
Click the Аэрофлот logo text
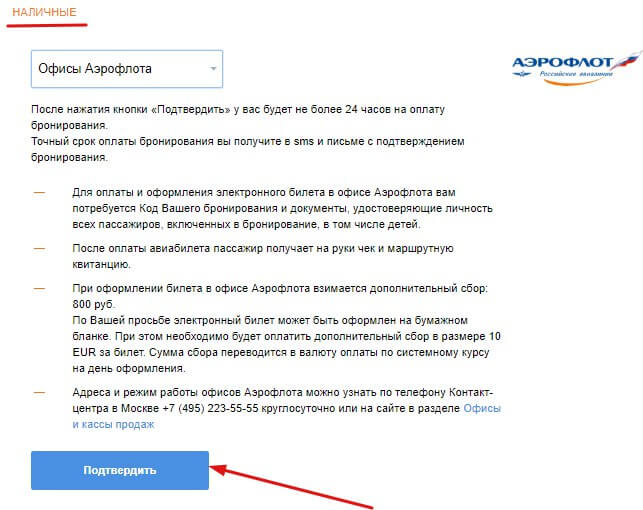tap(562, 63)
